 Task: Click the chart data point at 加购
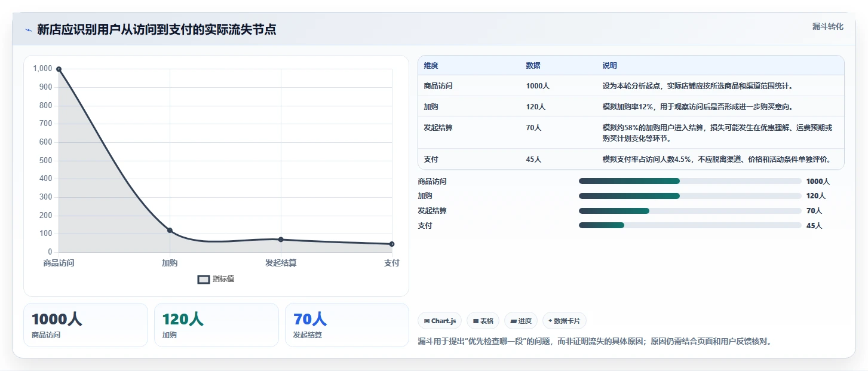[x=170, y=231]
